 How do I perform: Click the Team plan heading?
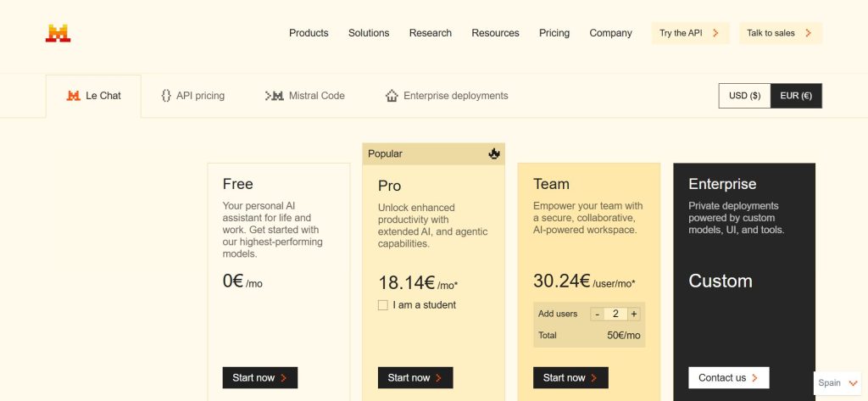pyautogui.click(x=551, y=184)
